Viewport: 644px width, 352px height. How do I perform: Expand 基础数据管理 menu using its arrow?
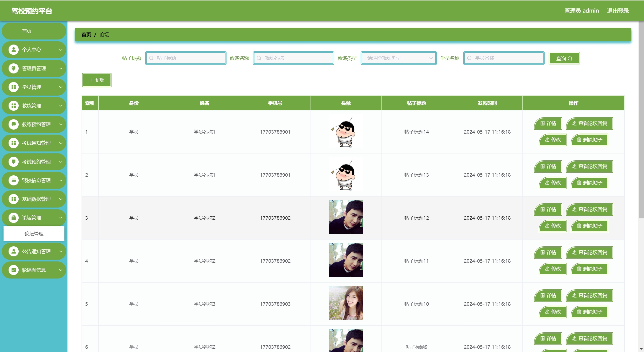(61, 199)
